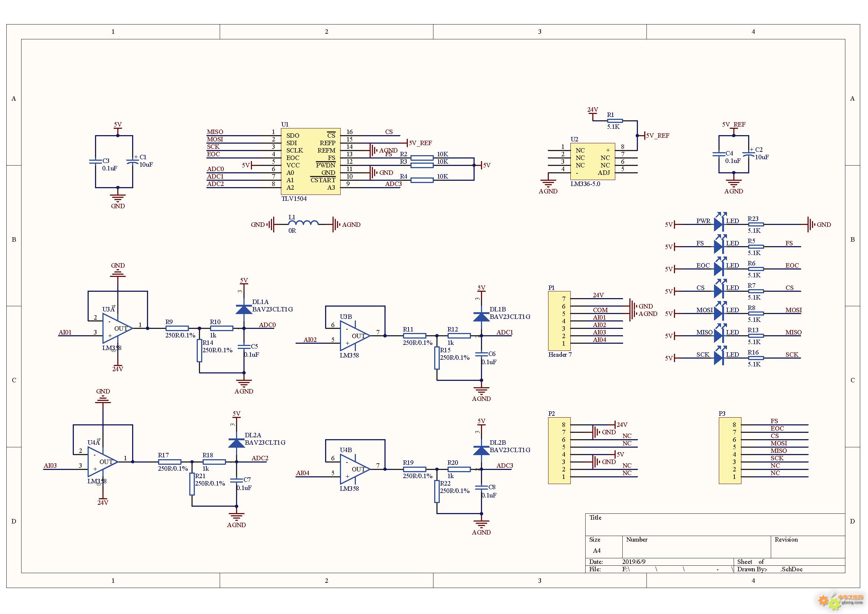Click the 'Title' field in title block

595,517
